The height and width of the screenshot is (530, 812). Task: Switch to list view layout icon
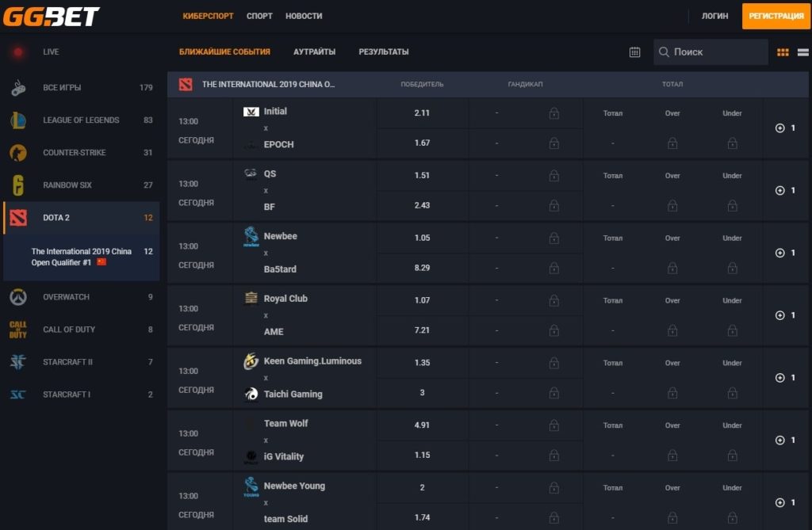(x=802, y=51)
